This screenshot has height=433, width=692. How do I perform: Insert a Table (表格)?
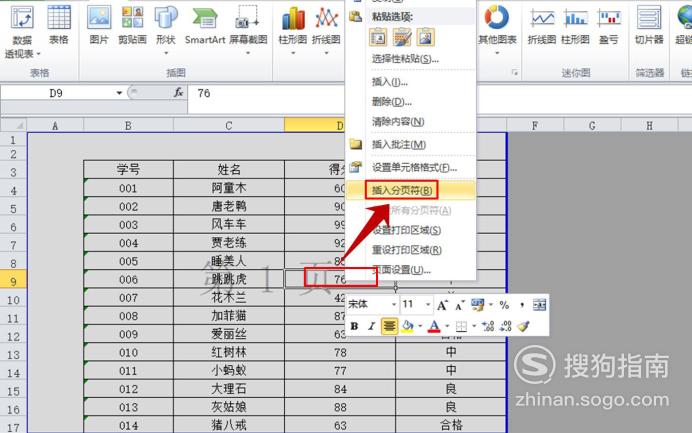point(59,26)
